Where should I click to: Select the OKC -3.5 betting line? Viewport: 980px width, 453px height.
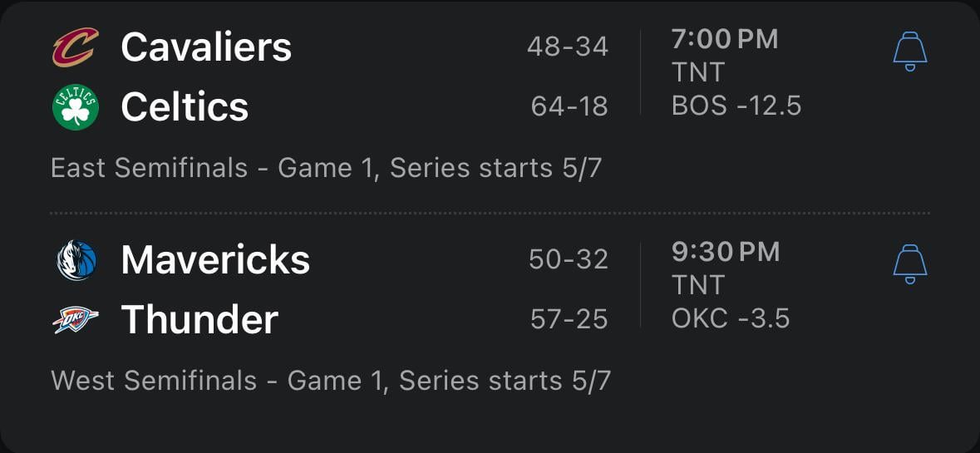click(x=730, y=318)
